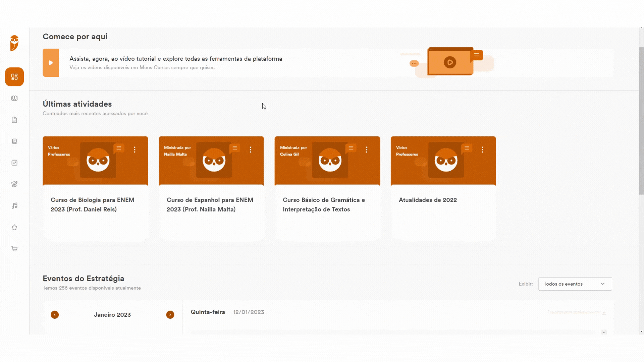Click the date 12/01/2023 text
Viewport: 644px width, 362px height.
[249, 312]
